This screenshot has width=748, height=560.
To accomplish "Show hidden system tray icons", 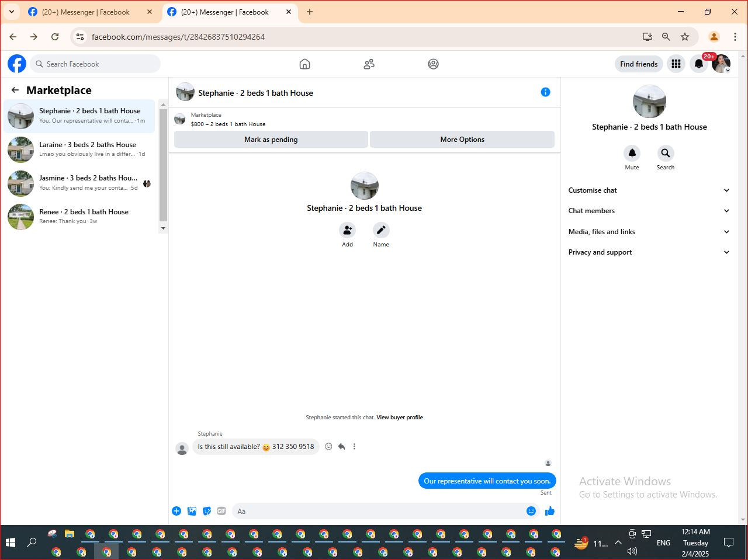I will point(618,543).
